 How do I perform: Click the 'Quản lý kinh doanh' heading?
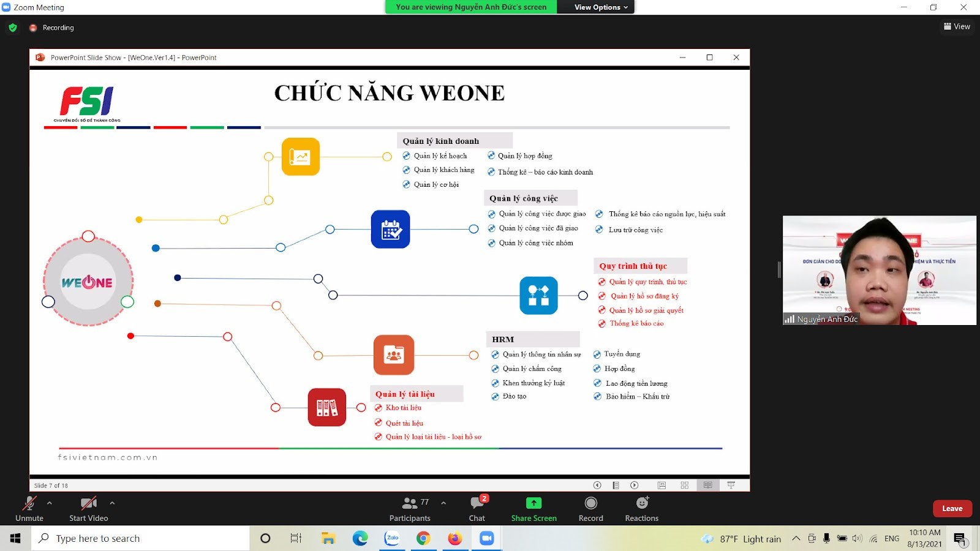[441, 141]
